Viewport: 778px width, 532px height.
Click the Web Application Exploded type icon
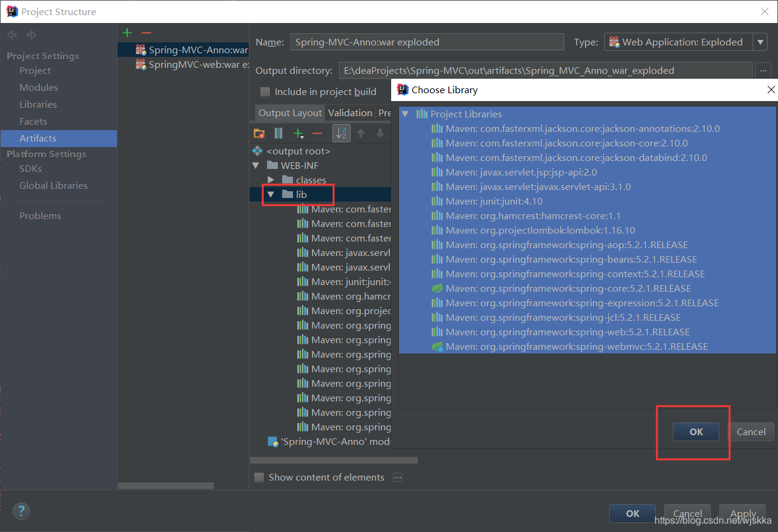(614, 42)
